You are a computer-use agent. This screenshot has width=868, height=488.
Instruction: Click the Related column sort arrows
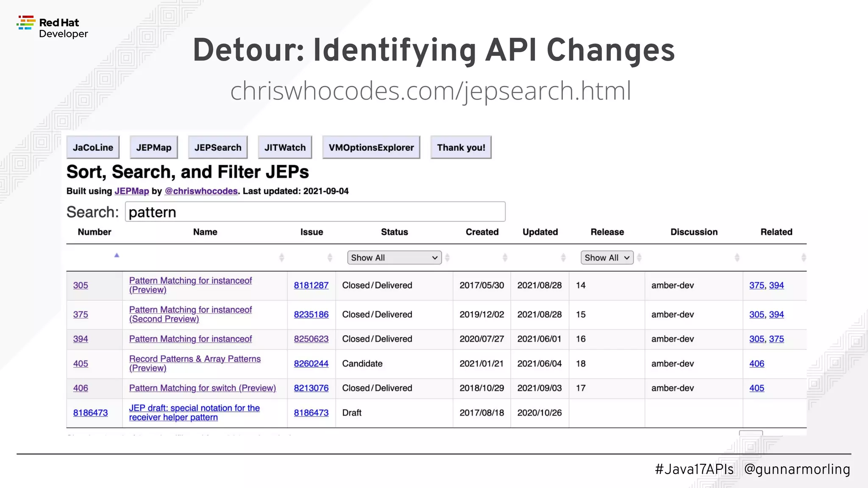coord(804,258)
